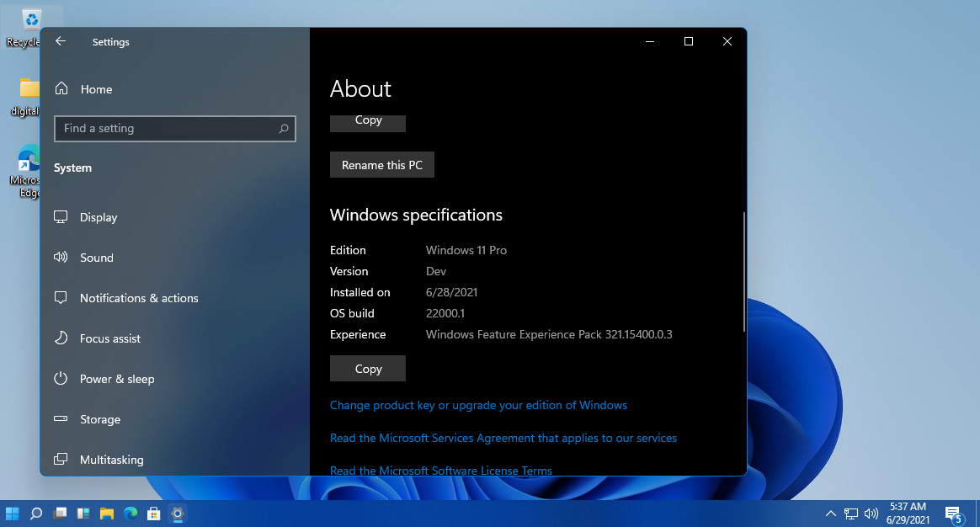
Task: Click the Installed on label
Action: click(360, 292)
